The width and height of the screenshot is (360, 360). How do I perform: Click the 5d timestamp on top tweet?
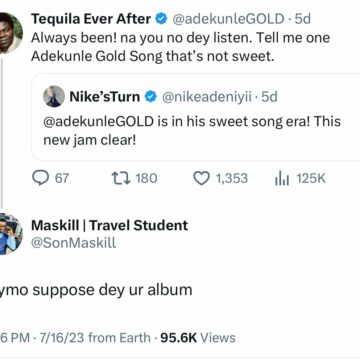[x=303, y=19]
